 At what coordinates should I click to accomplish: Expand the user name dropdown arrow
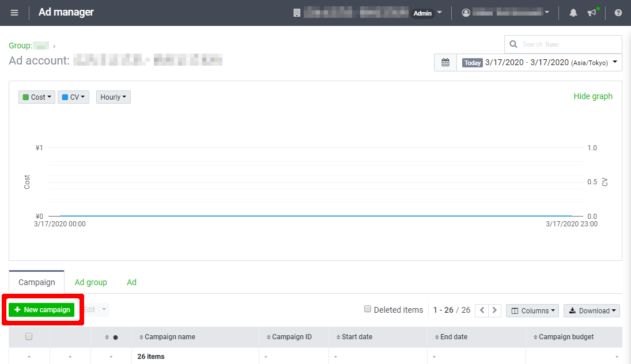tap(547, 13)
